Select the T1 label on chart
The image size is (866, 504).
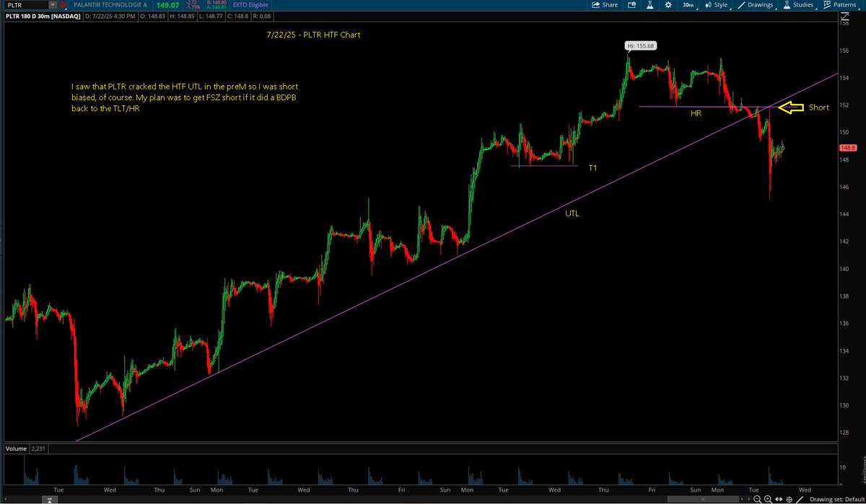(x=592, y=167)
